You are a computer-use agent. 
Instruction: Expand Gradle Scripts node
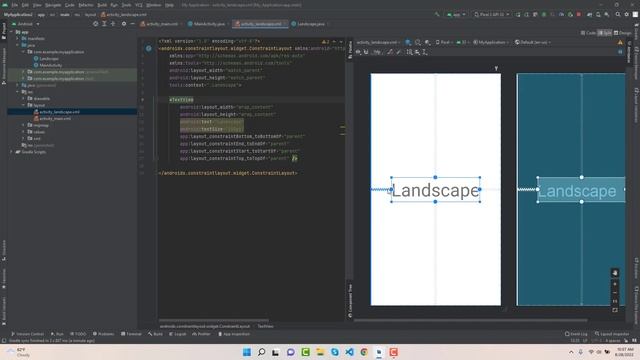(11, 152)
